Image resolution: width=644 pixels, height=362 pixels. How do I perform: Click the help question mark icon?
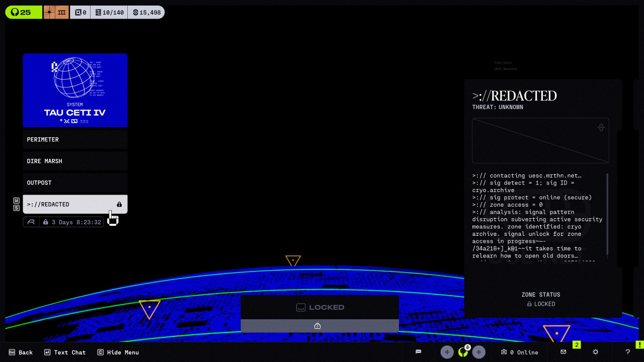627,352
